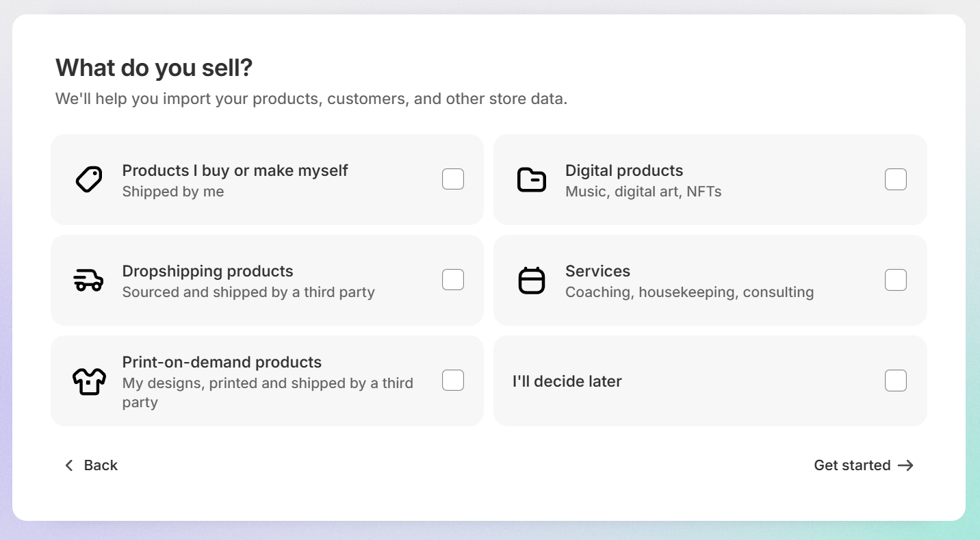Check the Print-on-demand products checkbox
The width and height of the screenshot is (980, 540).
[x=452, y=380]
